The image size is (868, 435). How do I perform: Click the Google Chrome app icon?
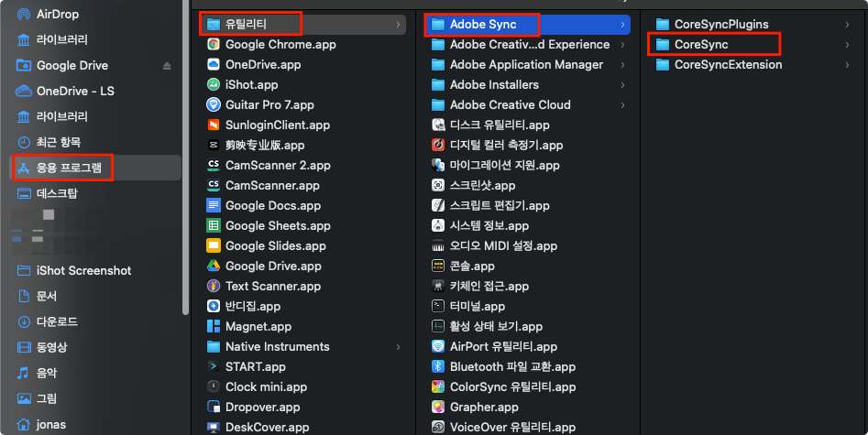pyautogui.click(x=214, y=44)
